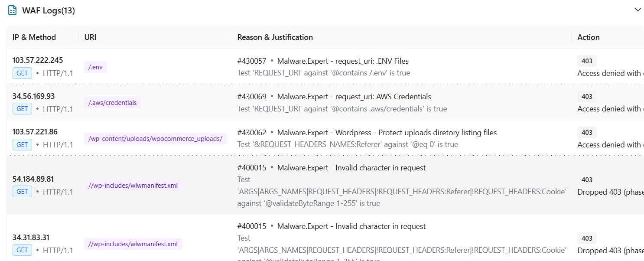Select IP address 103.57.221.86
This screenshot has height=261, width=644.
pyautogui.click(x=35, y=132)
